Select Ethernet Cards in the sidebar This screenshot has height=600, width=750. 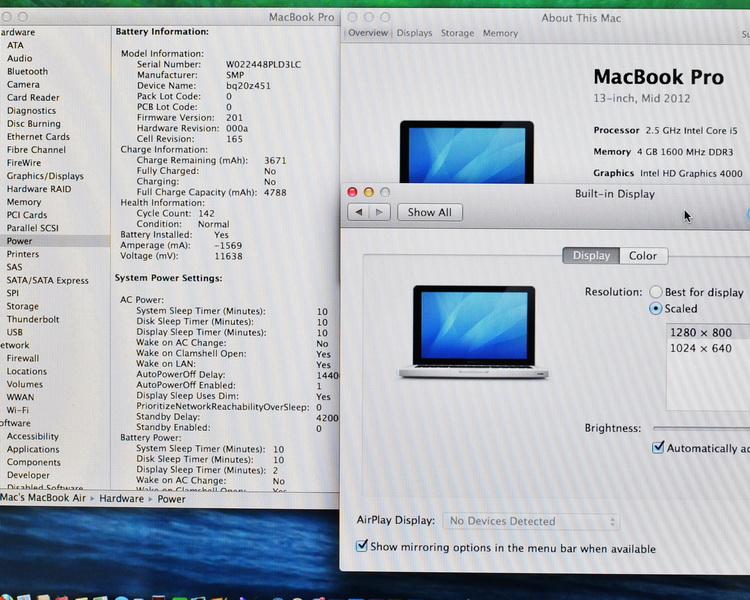pos(38,136)
